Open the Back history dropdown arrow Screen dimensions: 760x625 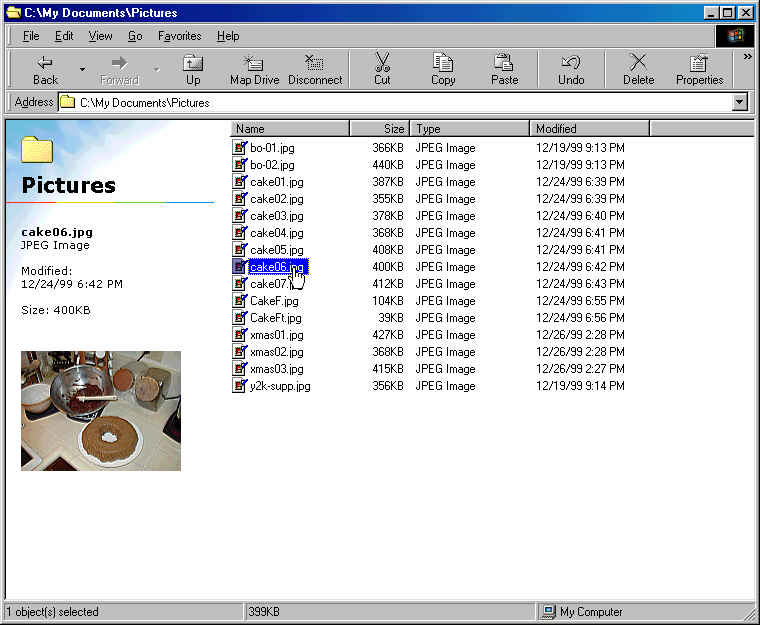pos(82,70)
